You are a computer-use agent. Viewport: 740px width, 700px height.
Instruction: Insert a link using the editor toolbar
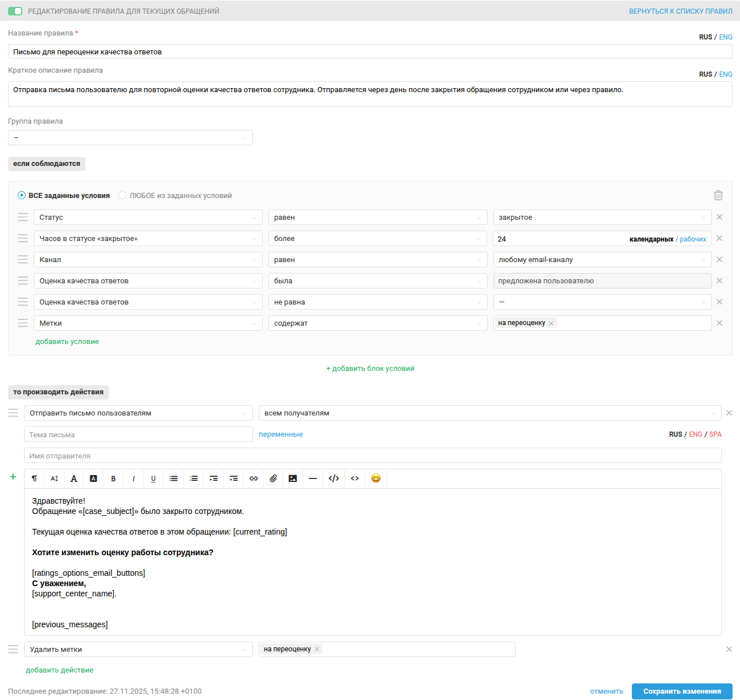[254, 478]
